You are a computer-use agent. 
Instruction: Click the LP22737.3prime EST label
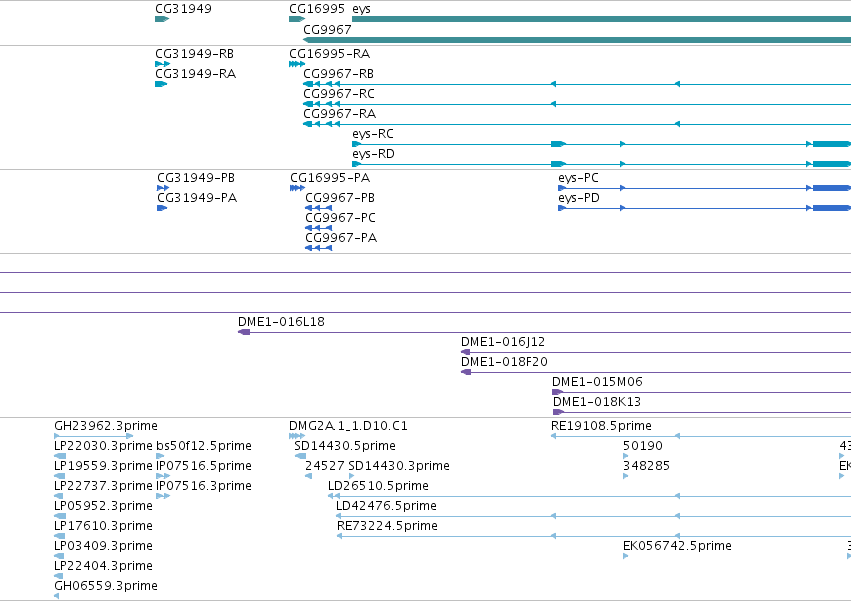(103, 486)
